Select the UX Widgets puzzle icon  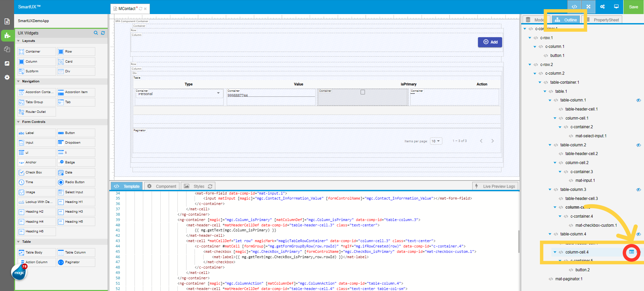[x=7, y=35]
